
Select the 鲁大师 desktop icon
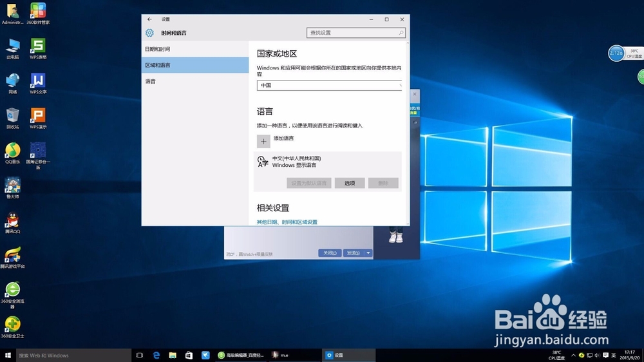pos(12,189)
